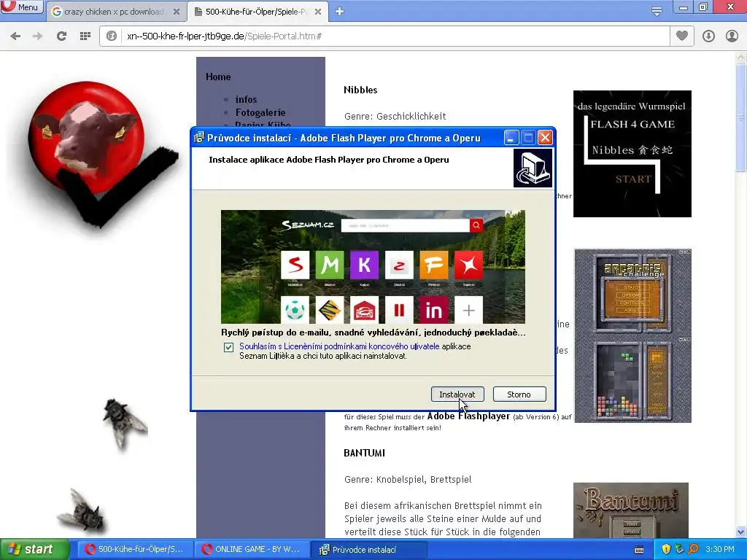Click the BANTUMI heading text
Screen dimensions: 747x560
[364, 453]
